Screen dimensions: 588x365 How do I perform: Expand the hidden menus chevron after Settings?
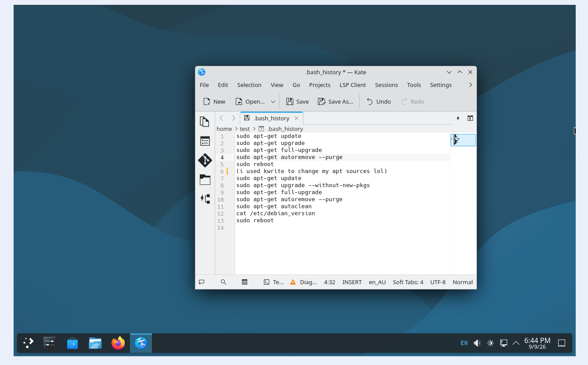tap(470, 85)
